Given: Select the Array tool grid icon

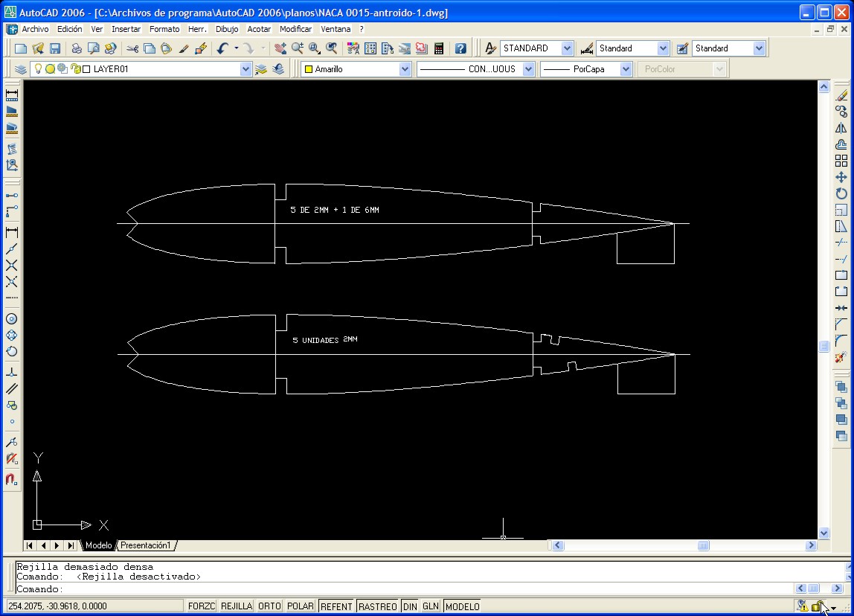Looking at the screenshot, I should (x=841, y=161).
